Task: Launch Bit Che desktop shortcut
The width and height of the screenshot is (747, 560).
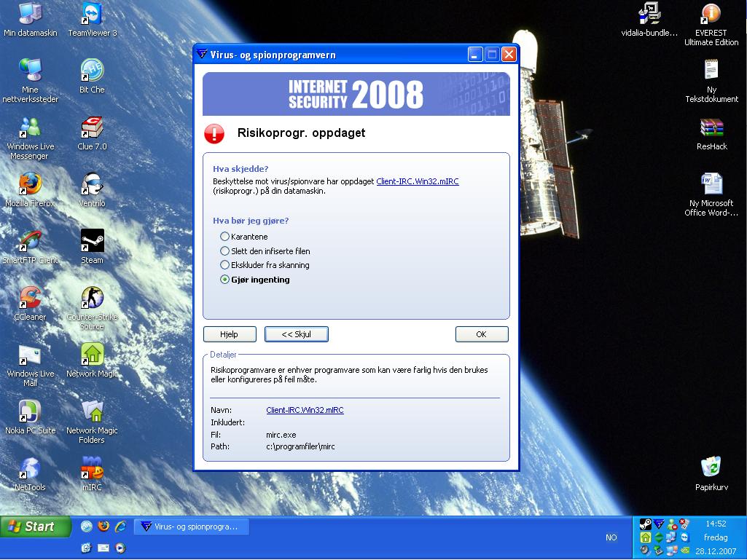Action: click(92, 76)
